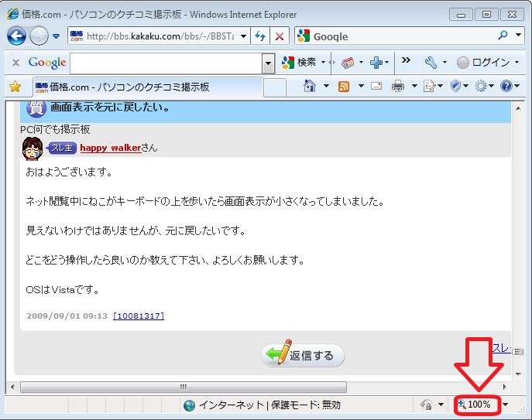
Task: Click the orange RSS feeds icon
Action: 344,87
